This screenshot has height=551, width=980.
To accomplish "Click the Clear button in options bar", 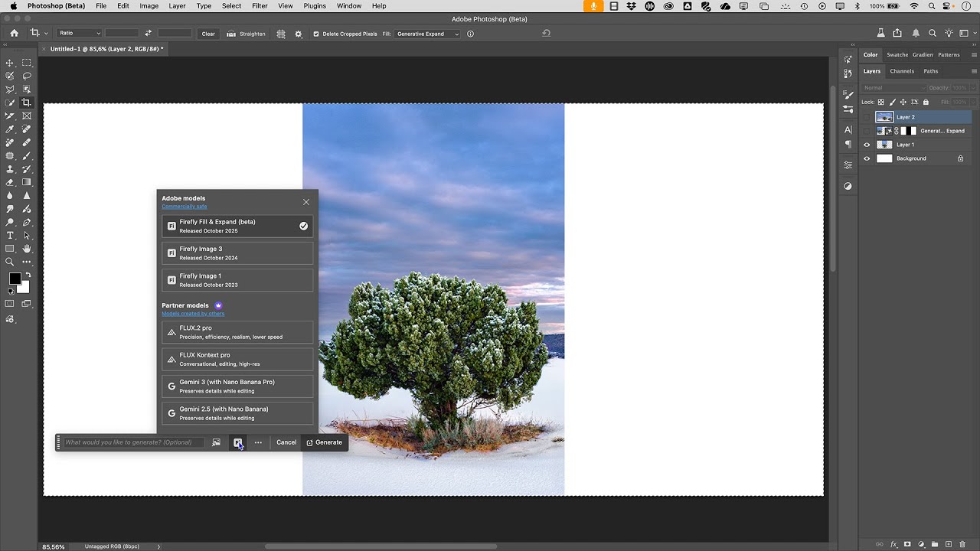I will [x=208, y=34].
